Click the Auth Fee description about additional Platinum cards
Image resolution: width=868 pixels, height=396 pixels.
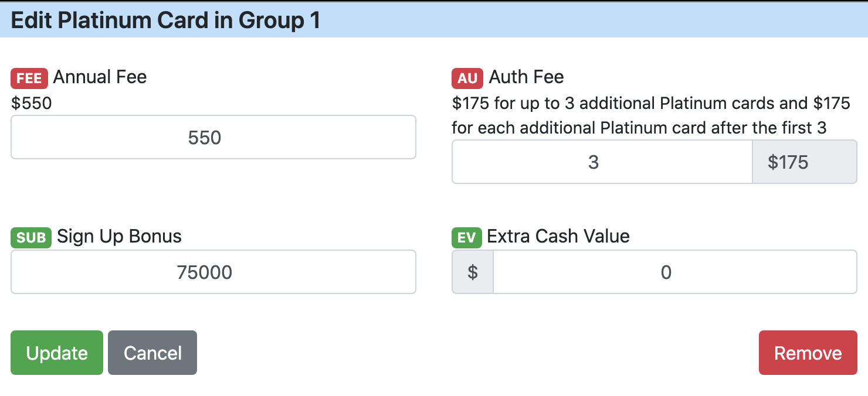click(x=651, y=115)
